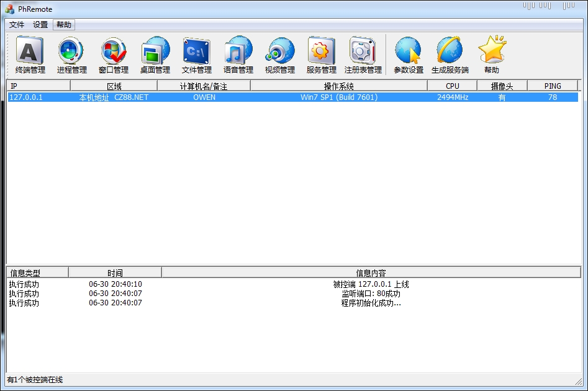Image resolution: width=588 pixels, height=391 pixels.
Task: Click CPU value 2494MHz
Action: pos(453,97)
